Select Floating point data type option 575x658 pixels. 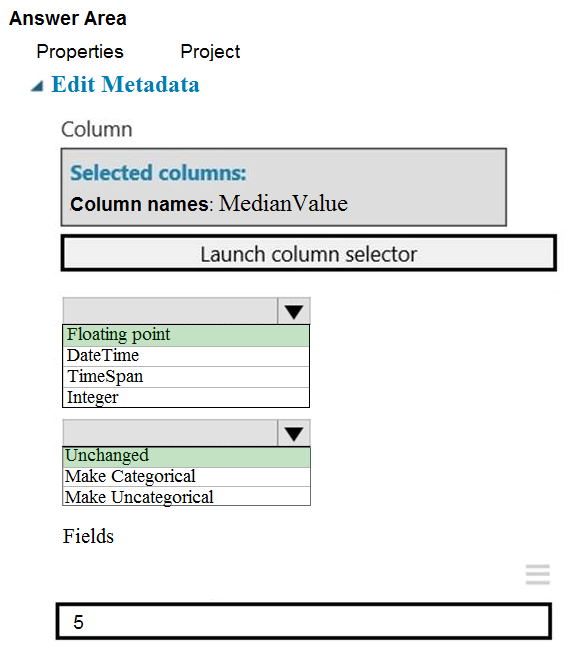click(186, 335)
